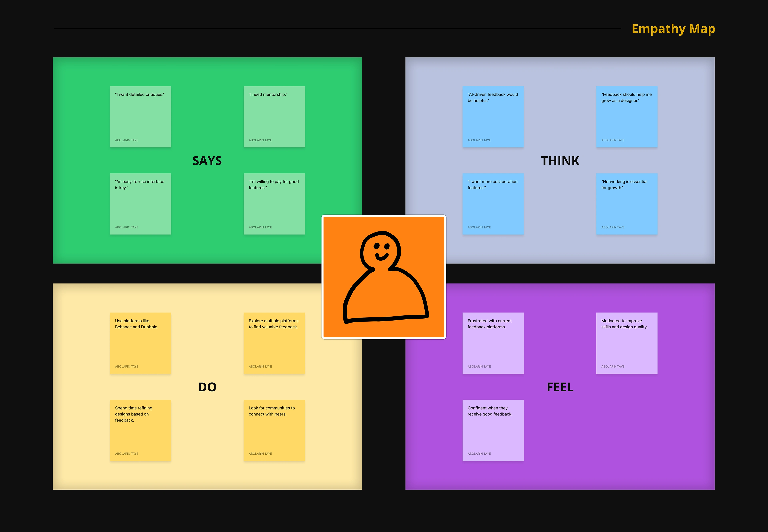Viewport: 768px width, 532px height.
Task: Select the "Motivated to improve skills" note
Action: (x=627, y=343)
